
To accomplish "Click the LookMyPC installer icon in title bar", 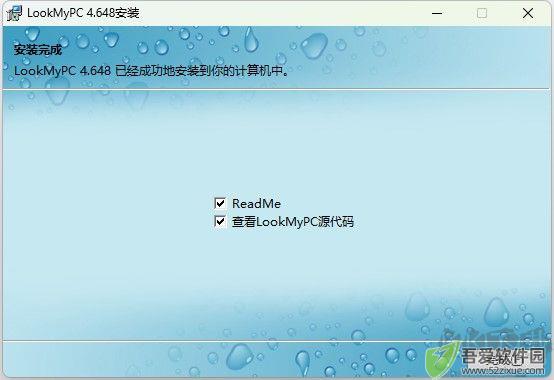I will tap(14, 13).
